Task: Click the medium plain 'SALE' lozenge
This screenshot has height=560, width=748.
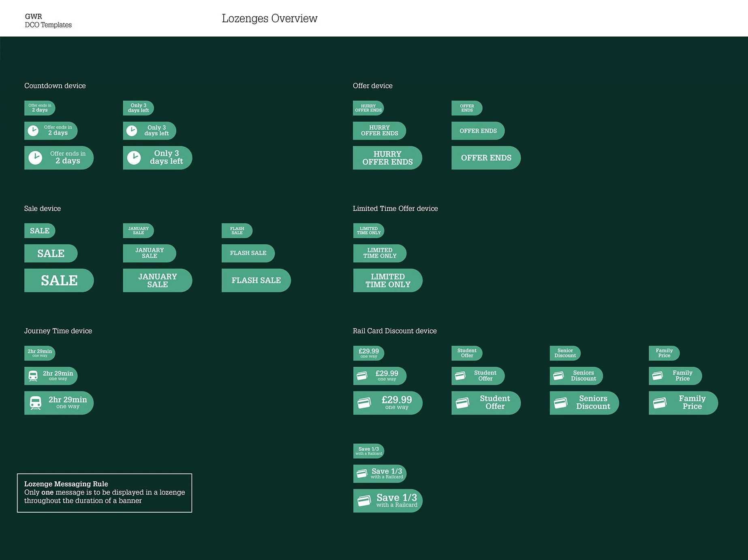Action: [x=51, y=253]
